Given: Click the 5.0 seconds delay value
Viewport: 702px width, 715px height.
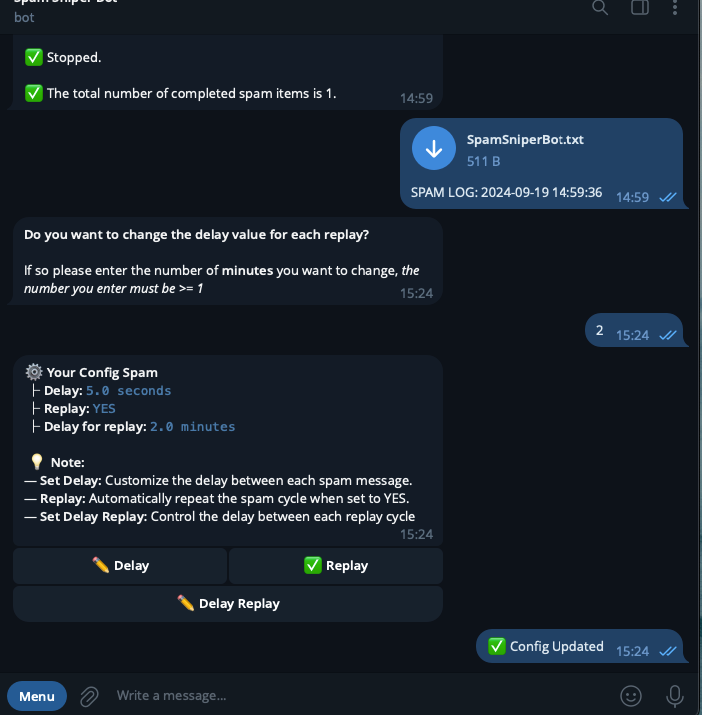Looking at the screenshot, I should pos(128,391).
